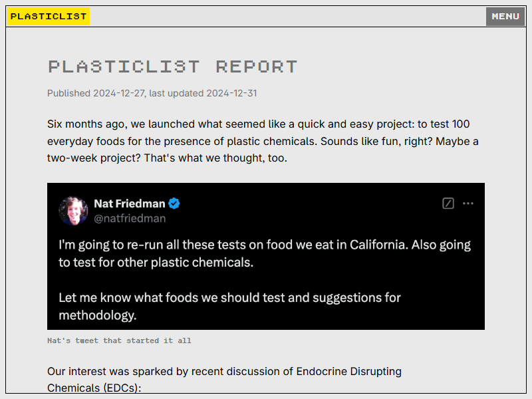Click the caption Nat's tweet that started it all
Screen dimensions: 532x399
point(118,340)
